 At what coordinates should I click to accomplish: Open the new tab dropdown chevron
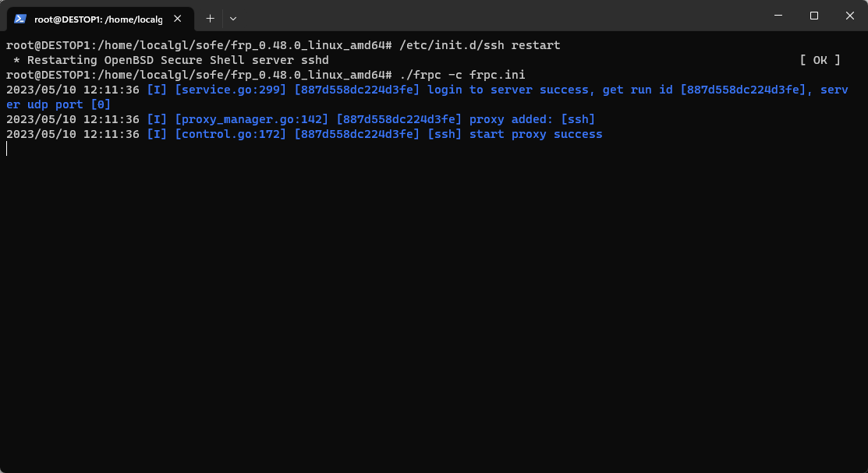tap(232, 17)
